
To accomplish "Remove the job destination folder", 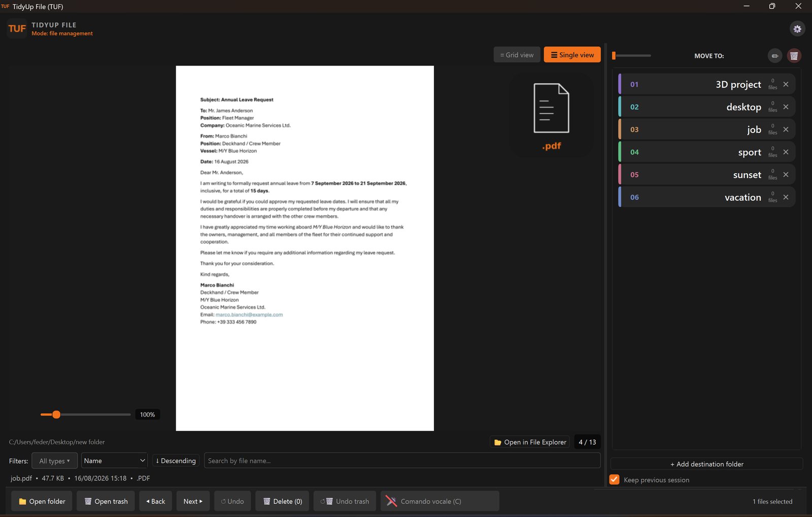I will 786,130.
